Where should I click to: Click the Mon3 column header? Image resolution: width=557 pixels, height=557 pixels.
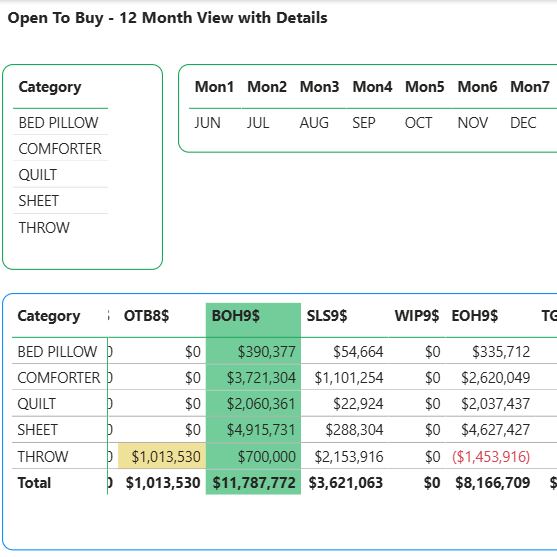click(319, 87)
